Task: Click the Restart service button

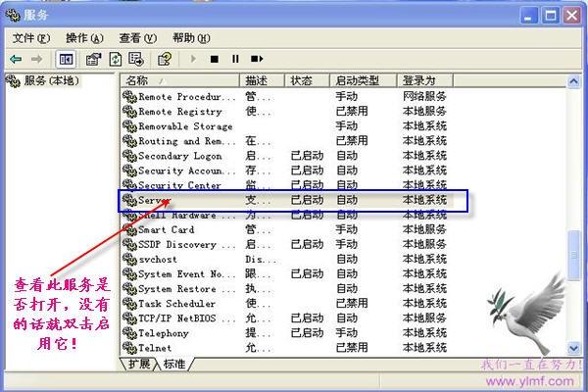Action: coord(257,59)
